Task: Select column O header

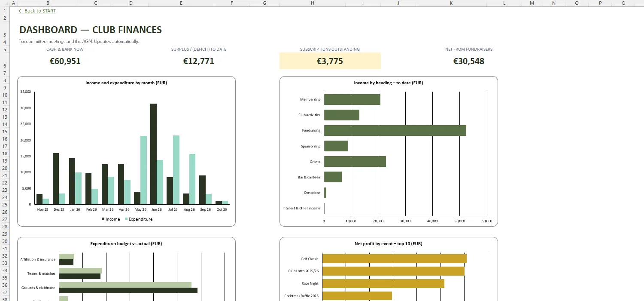Action: click(577, 3)
